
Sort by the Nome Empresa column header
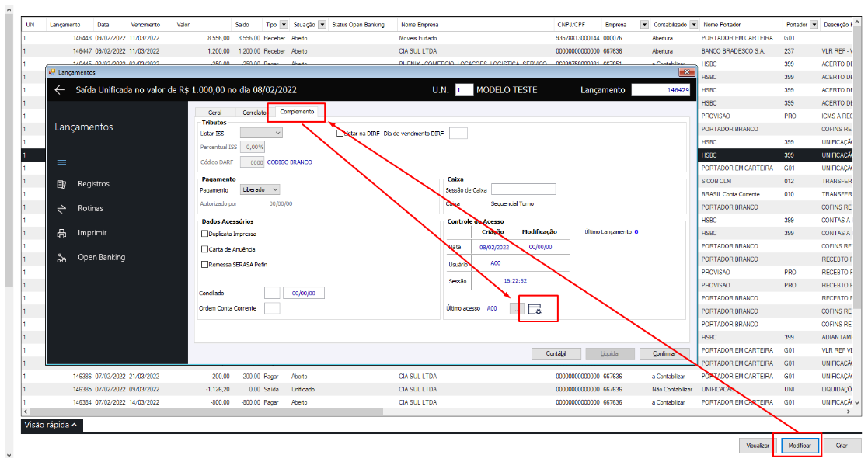point(420,24)
